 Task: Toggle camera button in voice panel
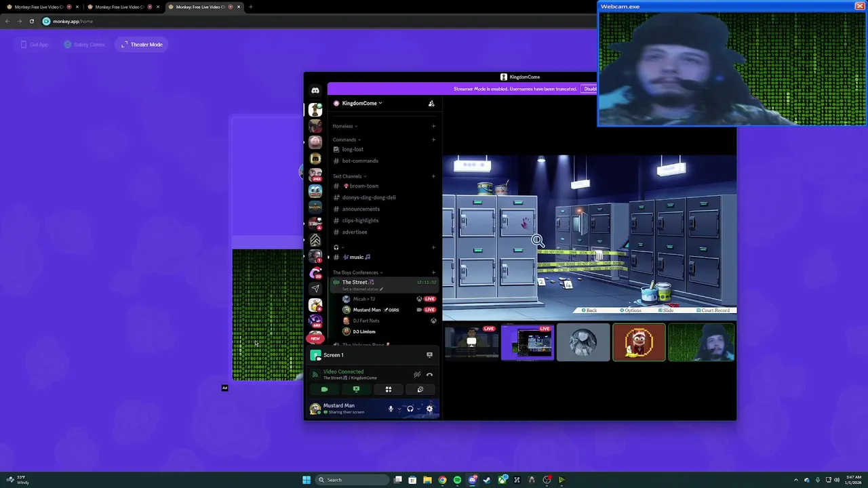(x=324, y=389)
